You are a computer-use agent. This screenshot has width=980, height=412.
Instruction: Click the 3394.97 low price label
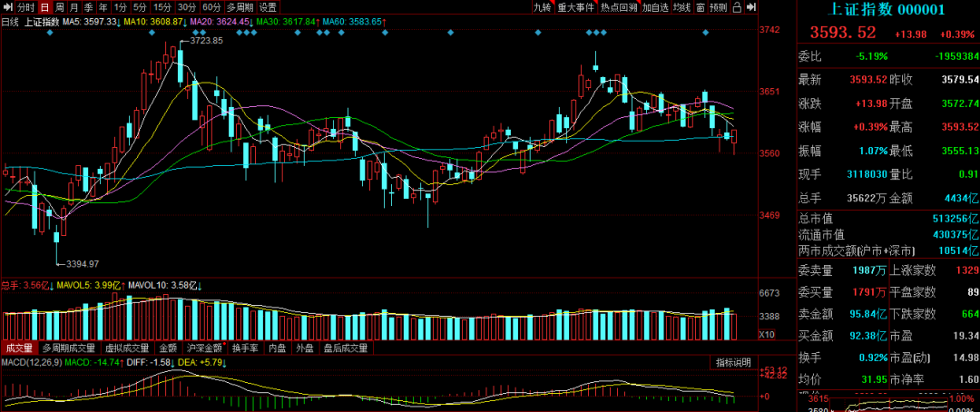tap(83, 263)
